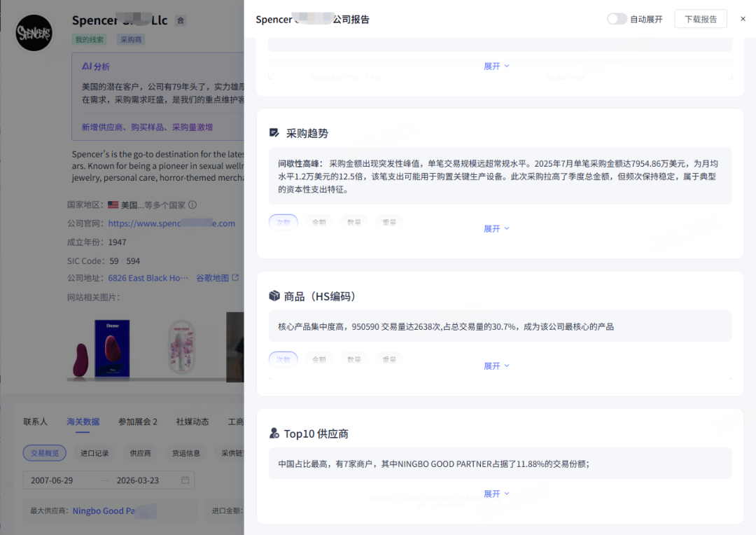Expand the Top10 供应商 section
Screen dimensions: 756x535
click(496, 494)
